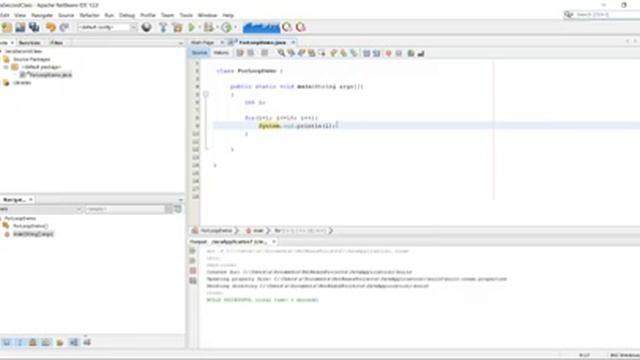Select ForLoopDemo.java in the Projects tree

[x=51, y=75]
